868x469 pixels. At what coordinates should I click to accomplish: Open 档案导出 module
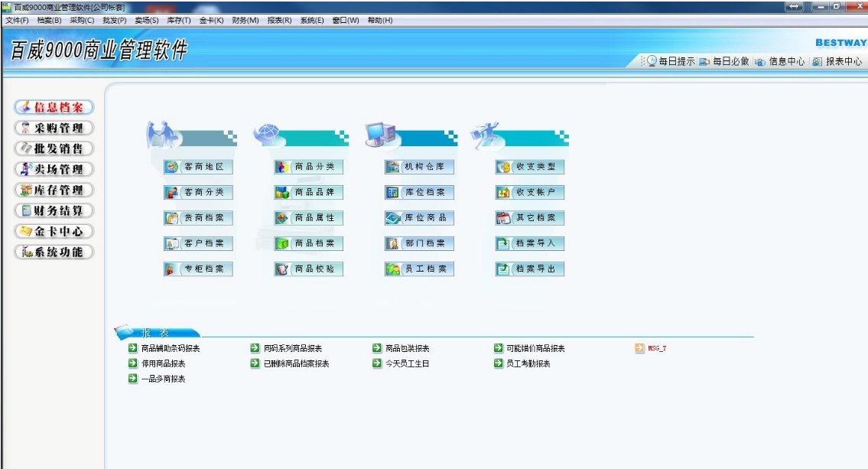pyautogui.click(x=530, y=269)
